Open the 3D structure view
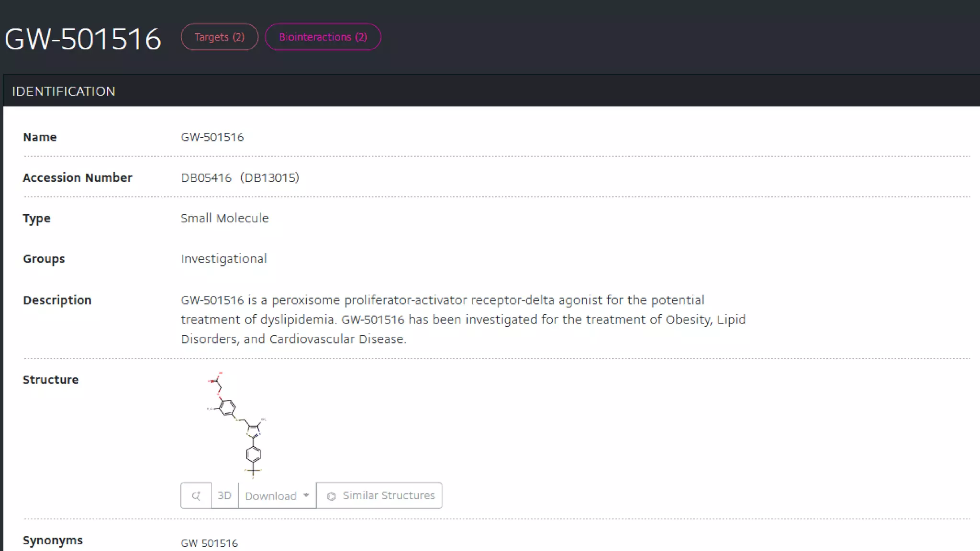980x551 pixels. click(224, 496)
